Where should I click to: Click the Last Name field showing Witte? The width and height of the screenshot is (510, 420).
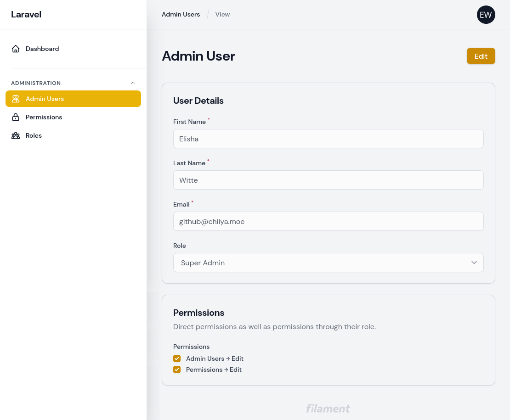click(329, 180)
